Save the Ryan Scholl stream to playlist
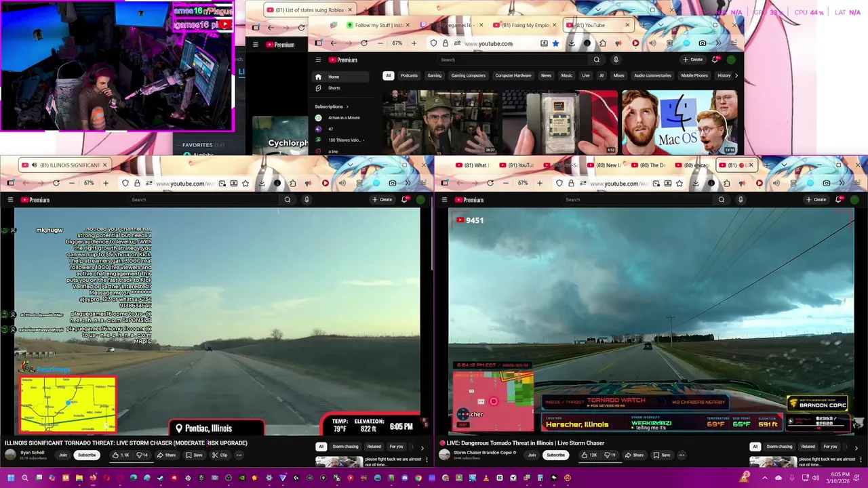Image resolution: width=868 pixels, height=488 pixels. (195, 455)
